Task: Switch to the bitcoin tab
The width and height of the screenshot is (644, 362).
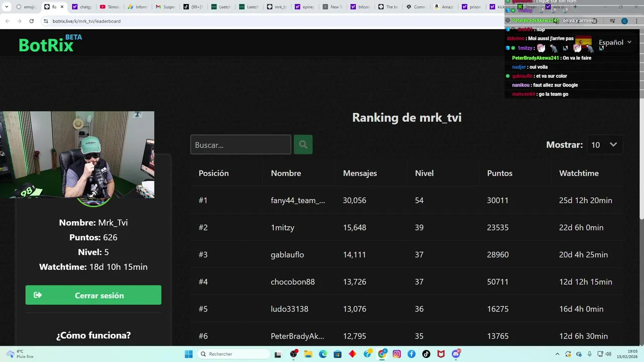Action: pos(360,7)
